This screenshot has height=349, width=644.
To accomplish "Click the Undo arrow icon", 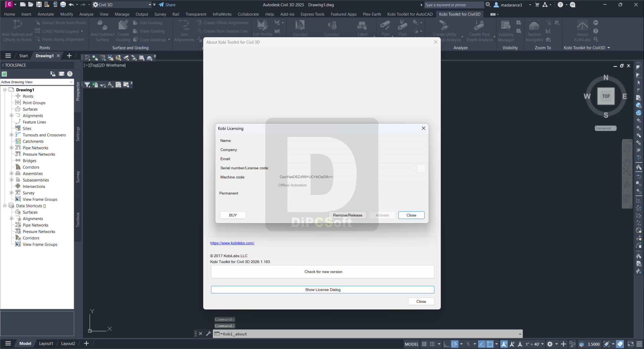I will [x=71, y=5].
